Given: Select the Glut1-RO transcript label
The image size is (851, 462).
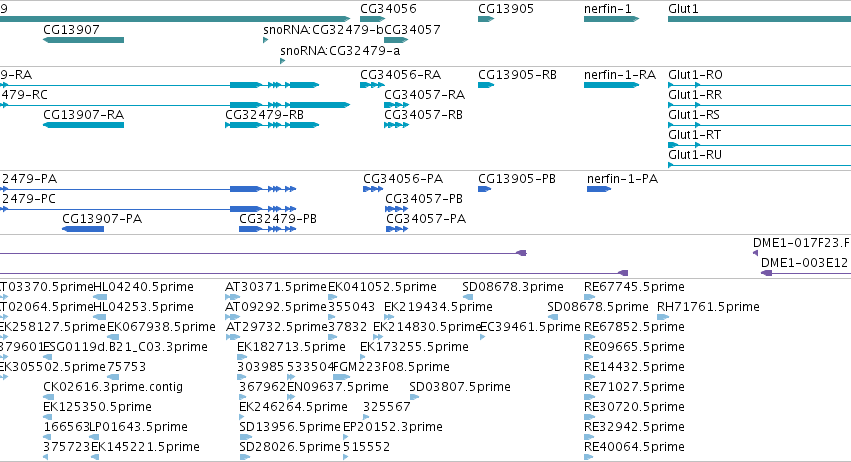Looking at the screenshot, I should coord(695,74).
